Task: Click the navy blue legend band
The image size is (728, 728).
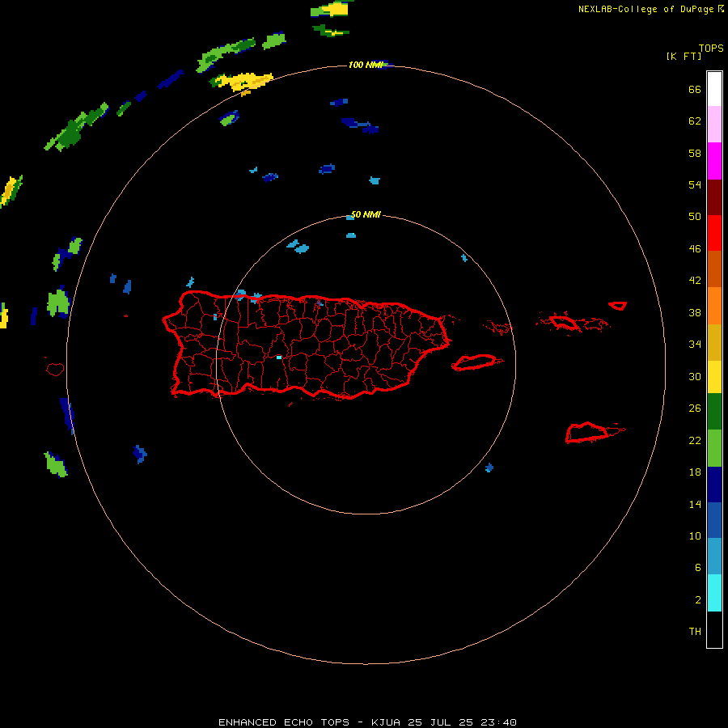Action: (x=714, y=485)
